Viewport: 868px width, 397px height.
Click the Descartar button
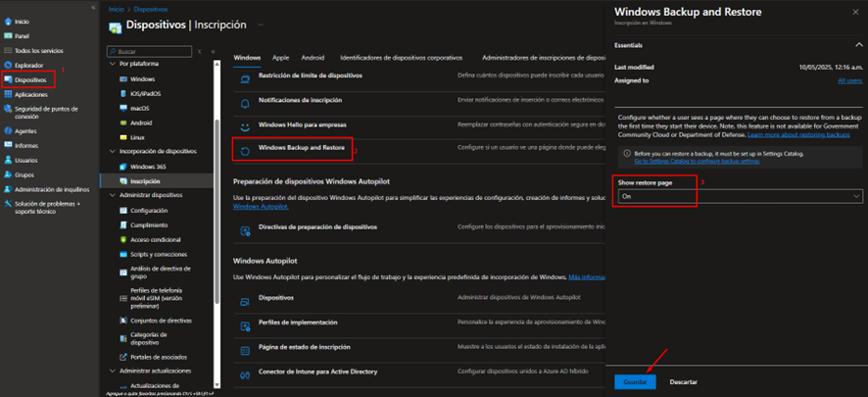click(x=683, y=381)
